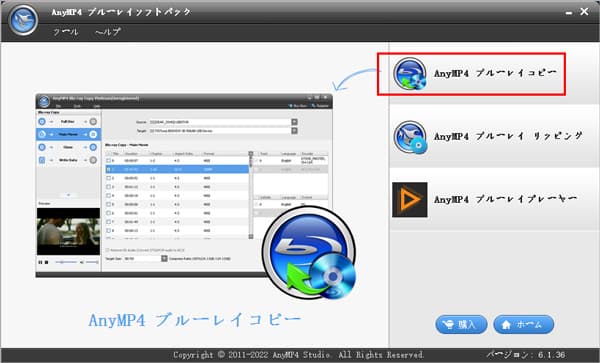Open the orange ブルーレイプレーヤー play icon
Viewport: 600px width, 363px height.
(x=410, y=200)
